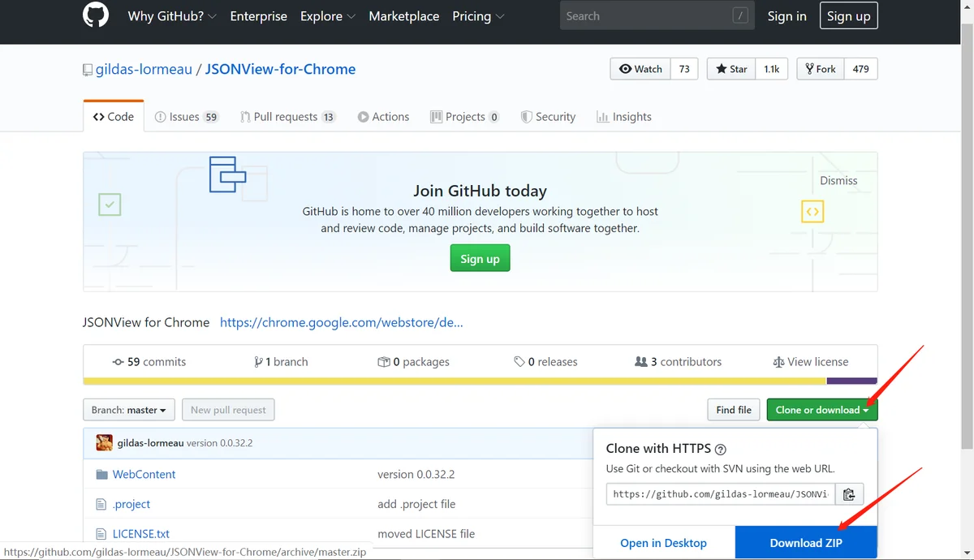Screen dimensions: 974x560
Task: Switch to the Security tab
Action: click(548, 117)
